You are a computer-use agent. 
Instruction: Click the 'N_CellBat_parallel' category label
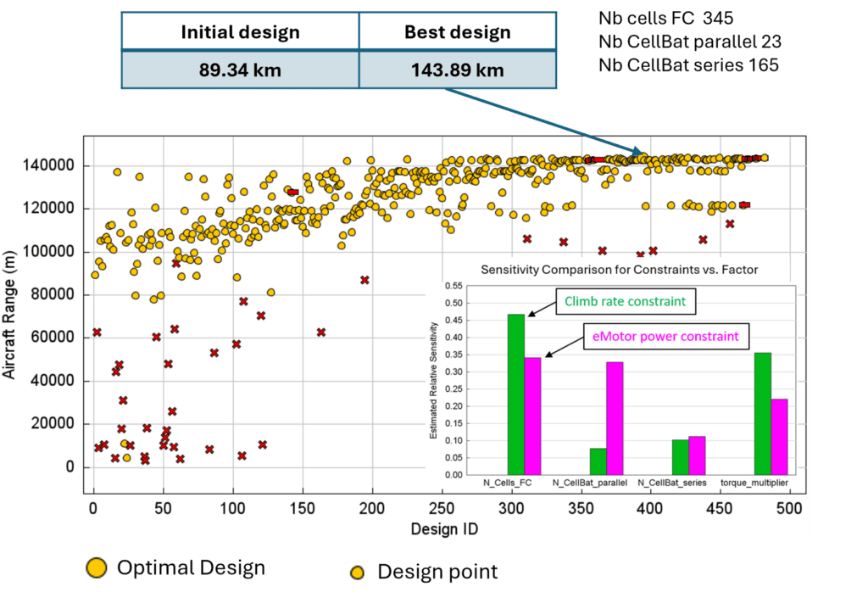590,483
